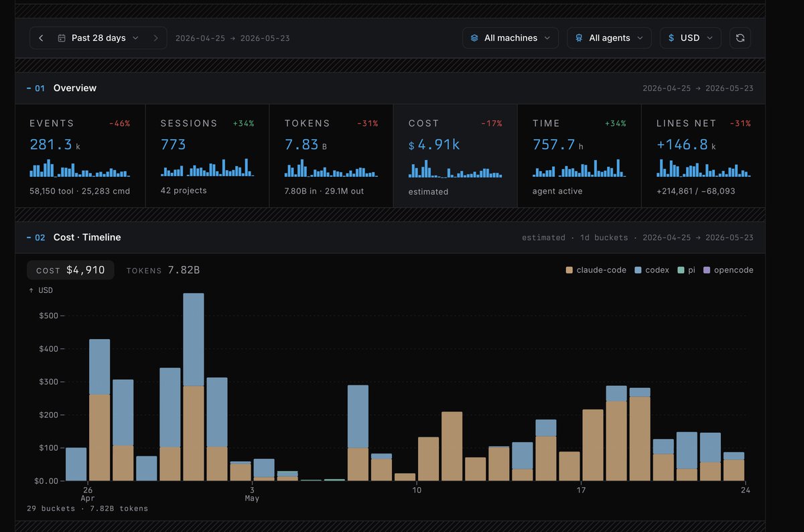Open the All machines dropdown
This screenshot has height=532, width=804.
[x=511, y=38]
